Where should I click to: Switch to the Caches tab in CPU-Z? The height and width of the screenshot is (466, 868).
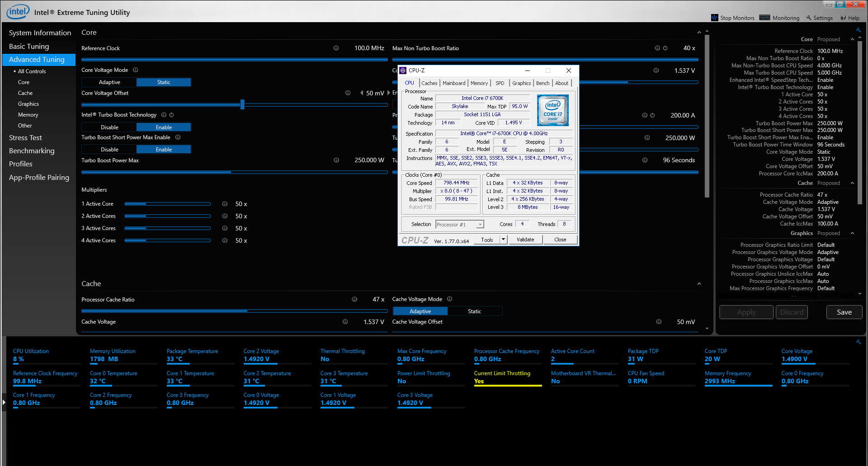[x=429, y=83]
